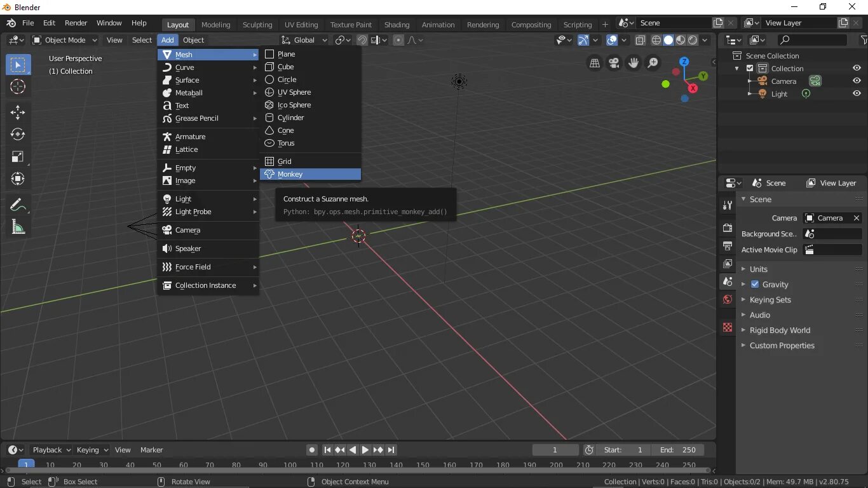
Task: Expand the Custom Properties panel
Action: point(782,345)
